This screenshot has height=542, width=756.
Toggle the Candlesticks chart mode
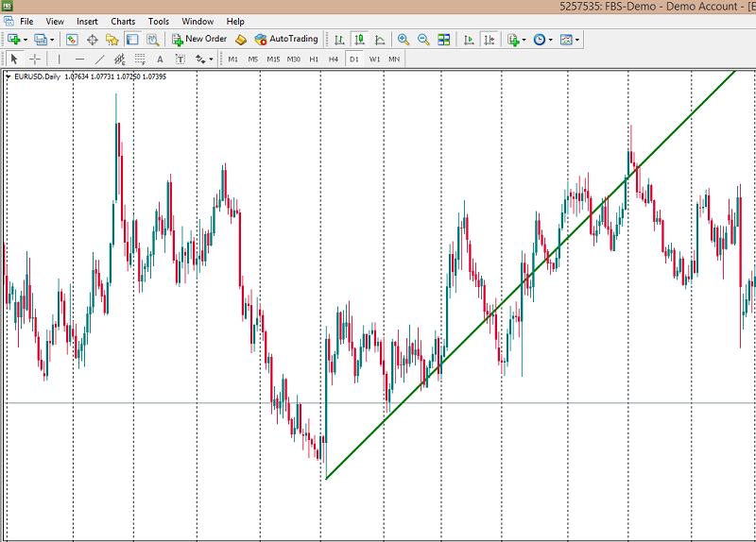pyautogui.click(x=359, y=40)
